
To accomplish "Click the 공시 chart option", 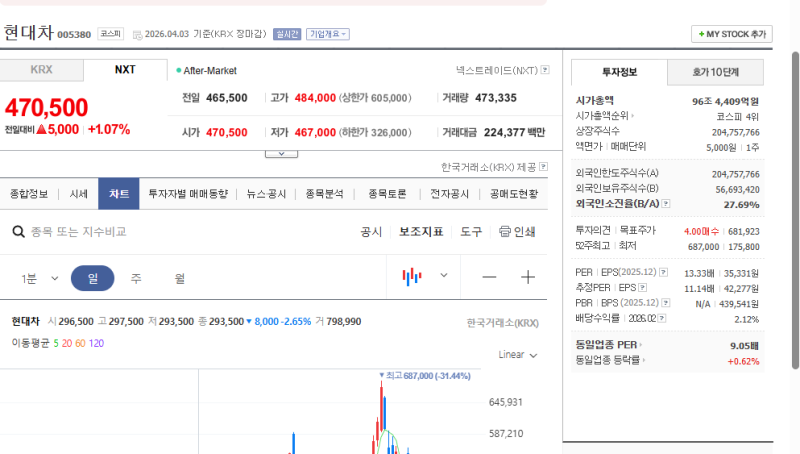I will click(x=371, y=232).
